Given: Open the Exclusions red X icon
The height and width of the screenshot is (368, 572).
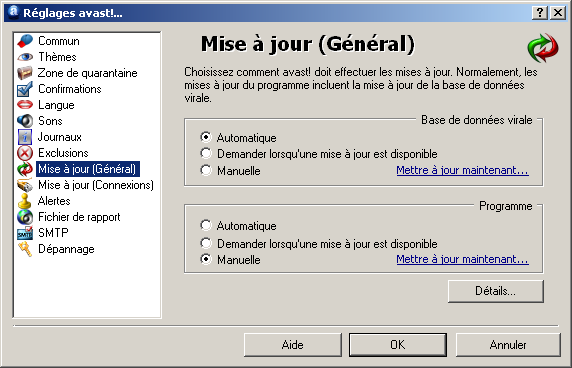Looking at the screenshot, I should coord(25,153).
